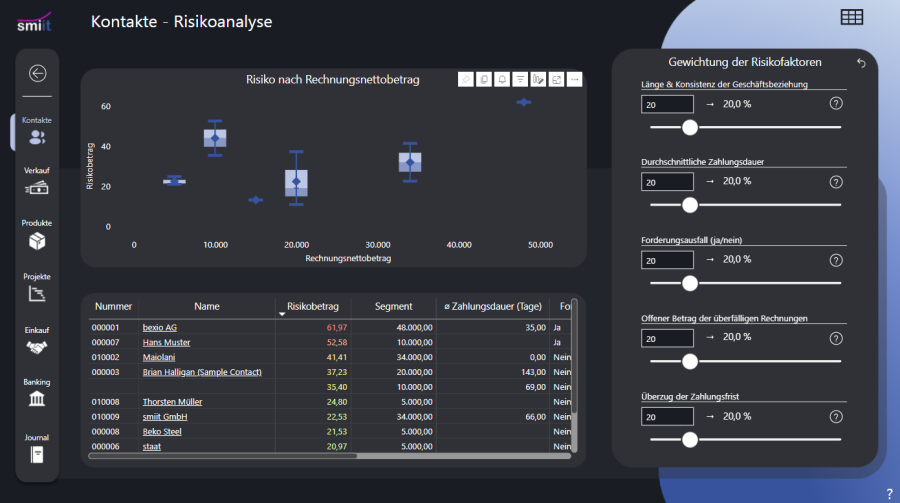Open more options menu on the chart
900x503 pixels.
point(574,80)
